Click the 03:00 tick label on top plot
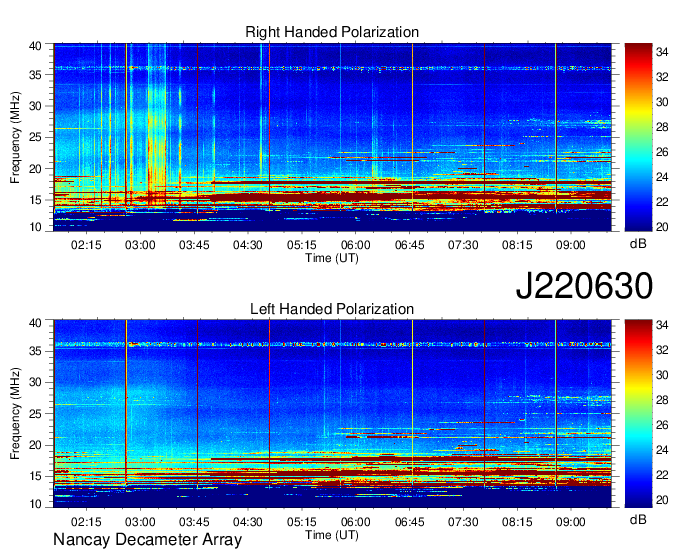 [140, 245]
